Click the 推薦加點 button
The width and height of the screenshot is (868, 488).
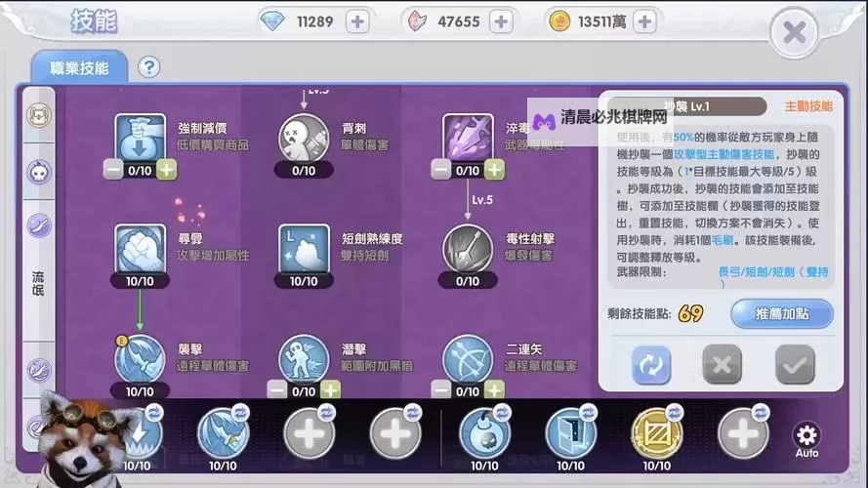782,313
